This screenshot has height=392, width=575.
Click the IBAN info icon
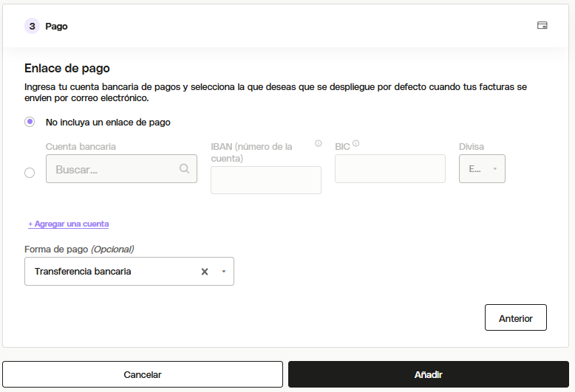pos(319,144)
